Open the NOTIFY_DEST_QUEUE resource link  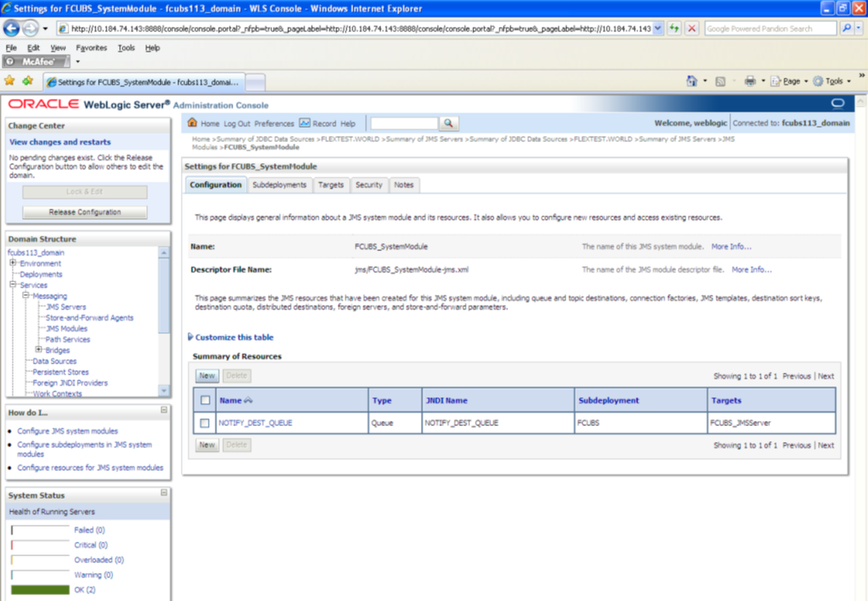point(255,423)
